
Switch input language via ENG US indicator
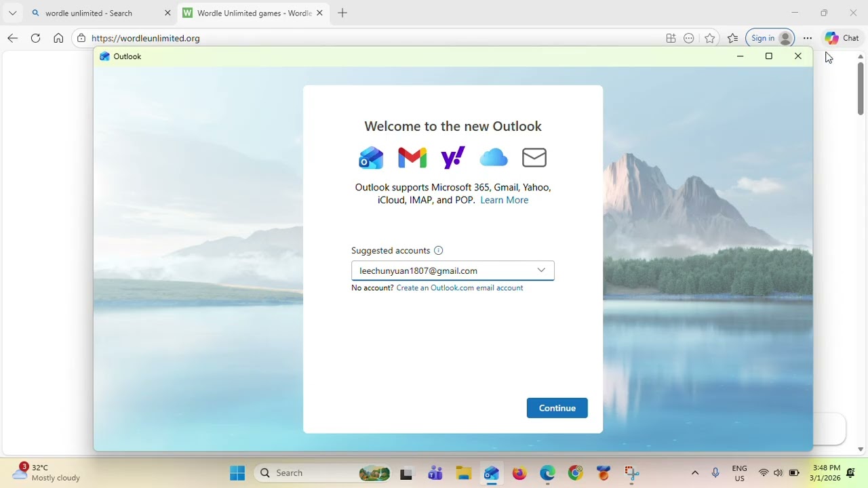coord(739,473)
